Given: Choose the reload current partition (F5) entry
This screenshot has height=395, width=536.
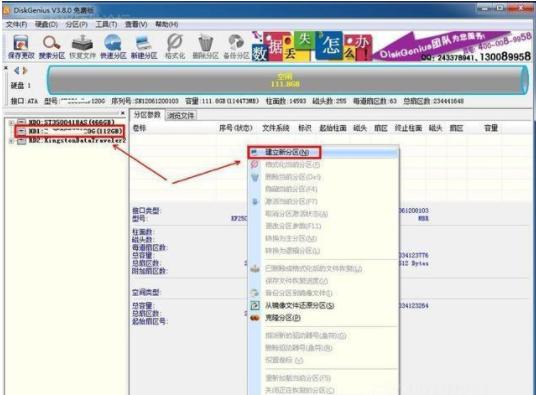Looking at the screenshot, I should point(323,378).
